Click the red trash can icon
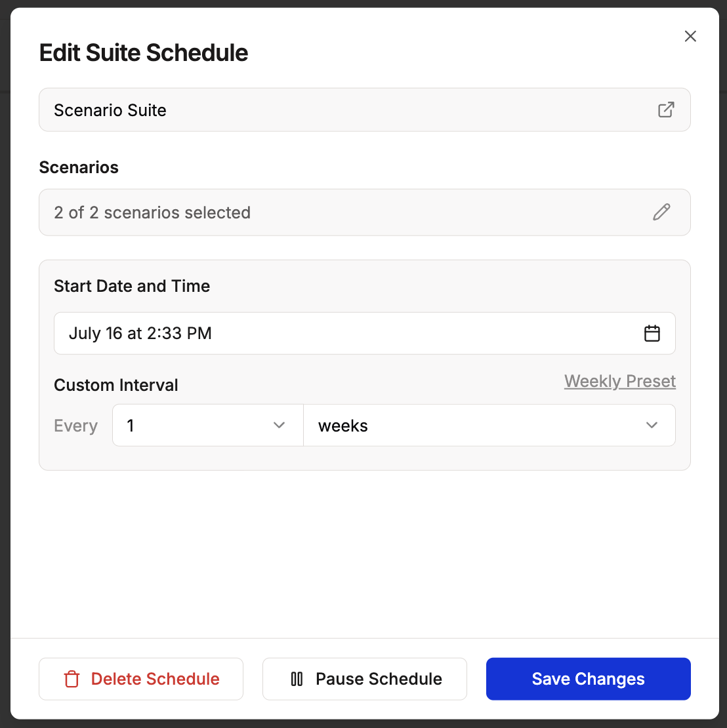The image size is (727, 728). 72,679
